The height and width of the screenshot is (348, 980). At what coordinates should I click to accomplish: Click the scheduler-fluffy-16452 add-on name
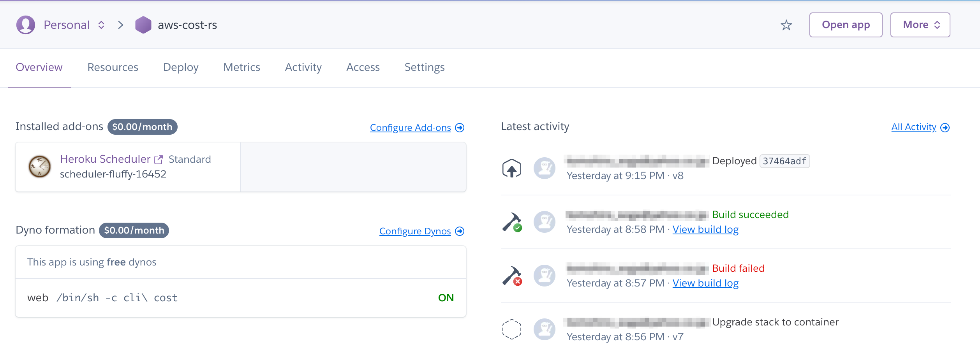113,174
